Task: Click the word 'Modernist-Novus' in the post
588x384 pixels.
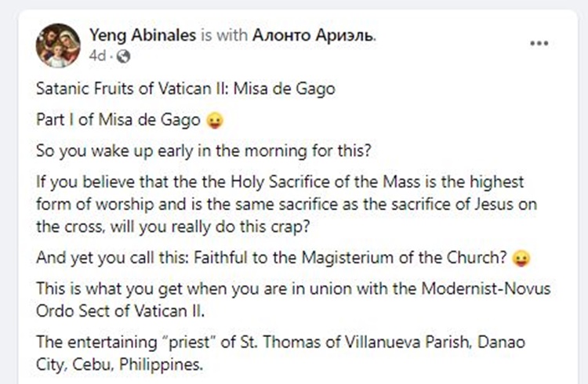Action: [x=486, y=288]
